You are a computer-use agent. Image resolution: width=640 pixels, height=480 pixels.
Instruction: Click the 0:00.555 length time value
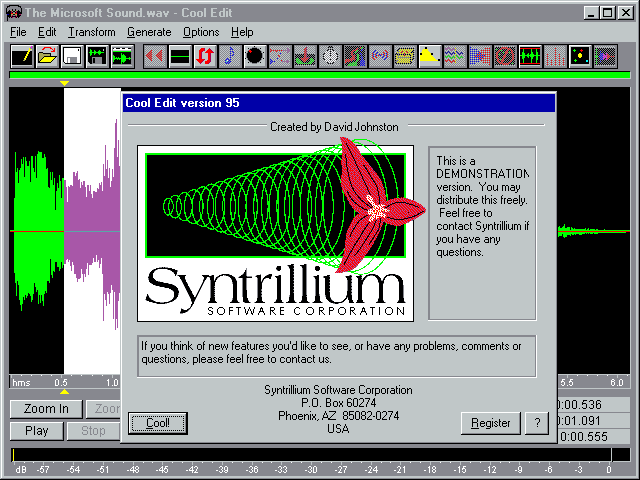click(x=583, y=437)
